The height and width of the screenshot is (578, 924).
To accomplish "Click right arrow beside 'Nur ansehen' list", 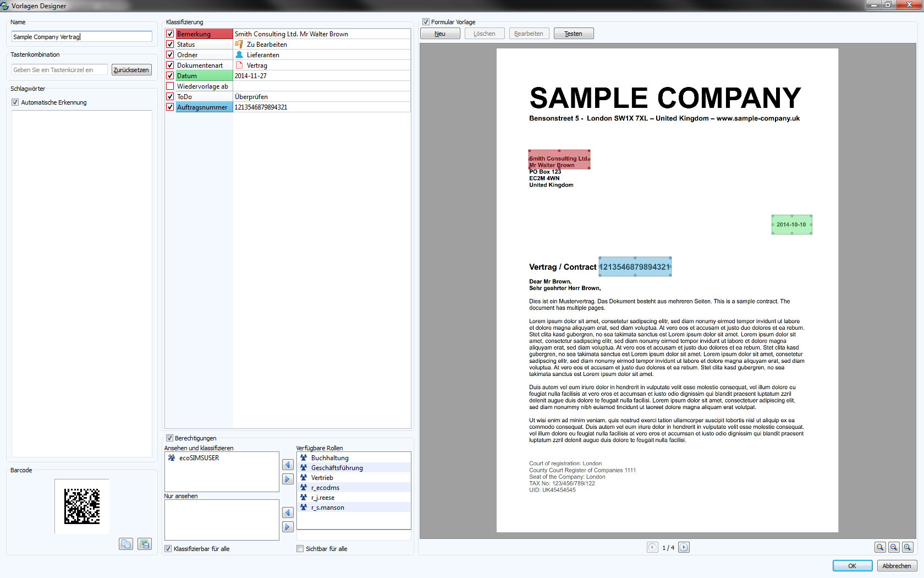I will [288, 527].
